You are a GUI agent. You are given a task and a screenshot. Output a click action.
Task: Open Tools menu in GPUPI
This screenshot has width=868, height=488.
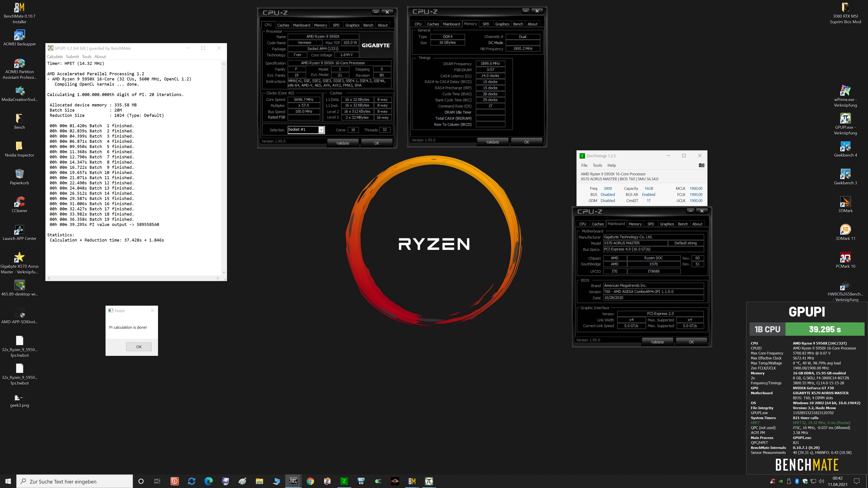point(87,56)
